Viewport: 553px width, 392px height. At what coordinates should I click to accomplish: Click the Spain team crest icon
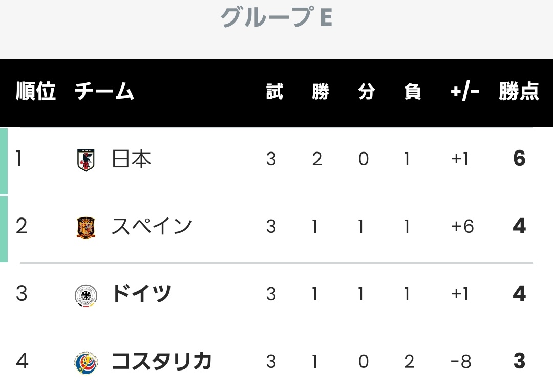pyautogui.click(x=86, y=228)
